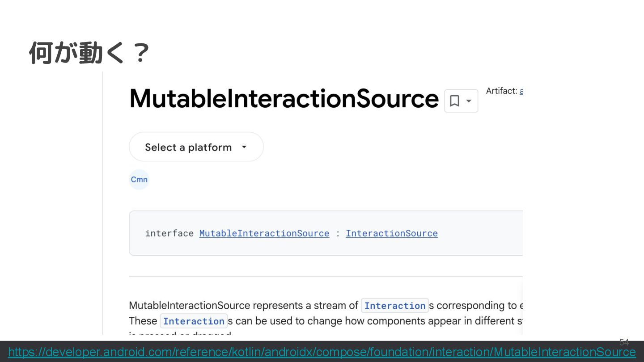The width and height of the screenshot is (644, 362).
Task: Click the MutableInteractionSource page heading
Action: pos(284,99)
